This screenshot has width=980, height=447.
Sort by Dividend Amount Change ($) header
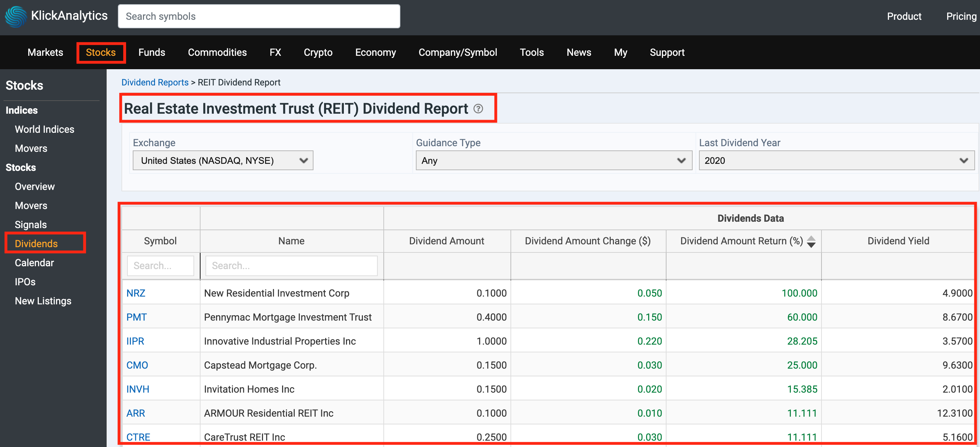588,241
